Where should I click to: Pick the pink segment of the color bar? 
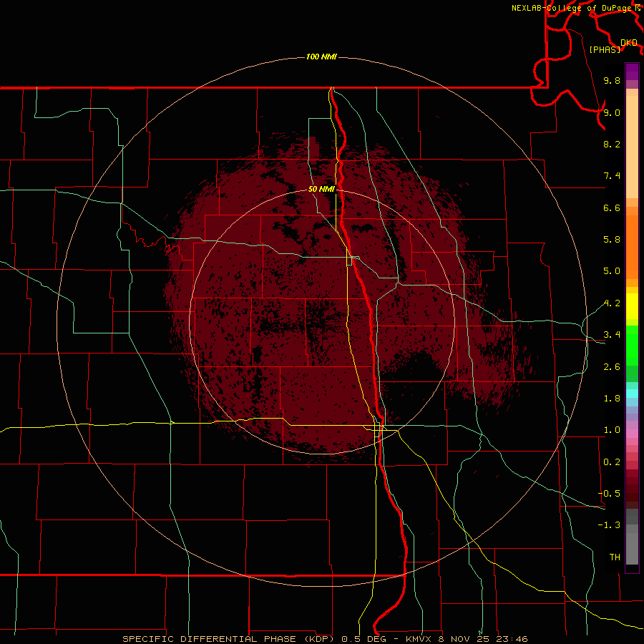(x=632, y=434)
